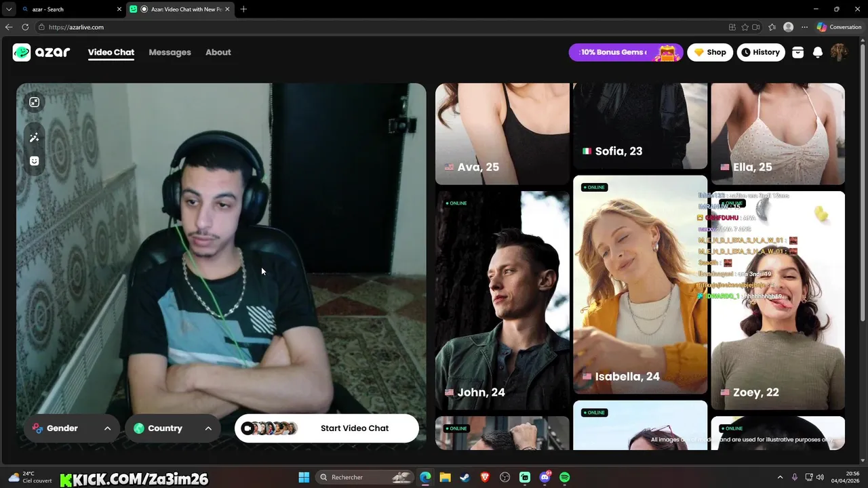Click the Azar logo
Viewport: 868px width, 488px height.
click(41, 52)
